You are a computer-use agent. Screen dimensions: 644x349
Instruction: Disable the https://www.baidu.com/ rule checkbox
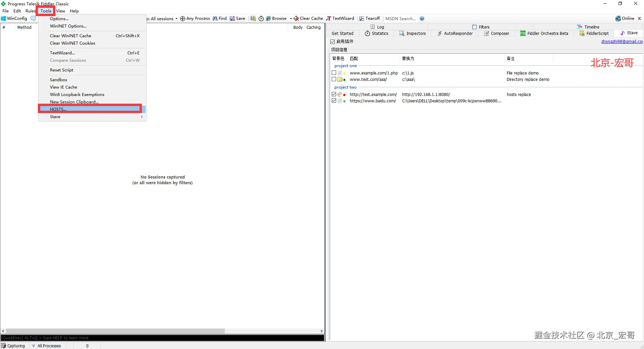(x=334, y=101)
